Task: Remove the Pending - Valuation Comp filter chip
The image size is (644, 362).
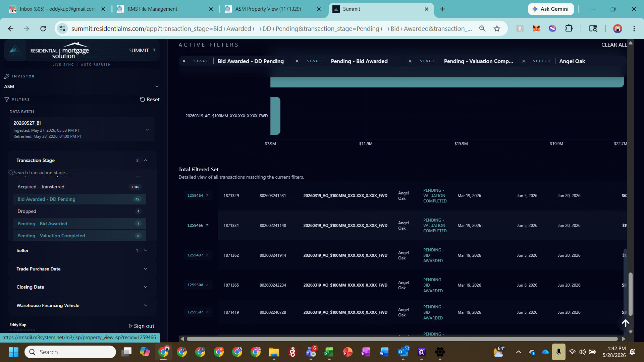Action: (410, 61)
